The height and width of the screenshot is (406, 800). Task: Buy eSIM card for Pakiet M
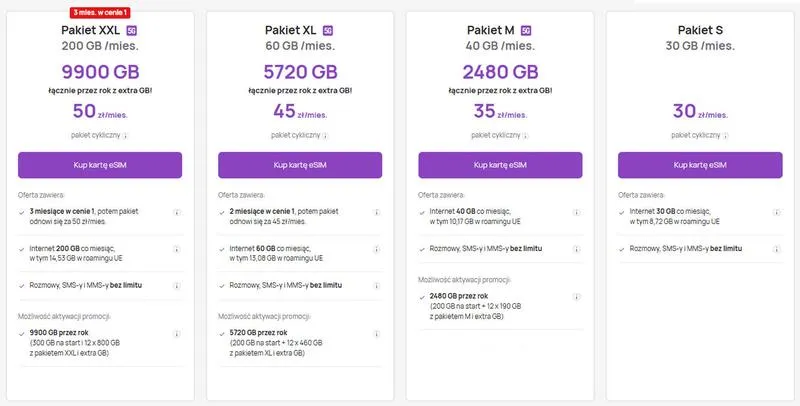[x=500, y=165]
